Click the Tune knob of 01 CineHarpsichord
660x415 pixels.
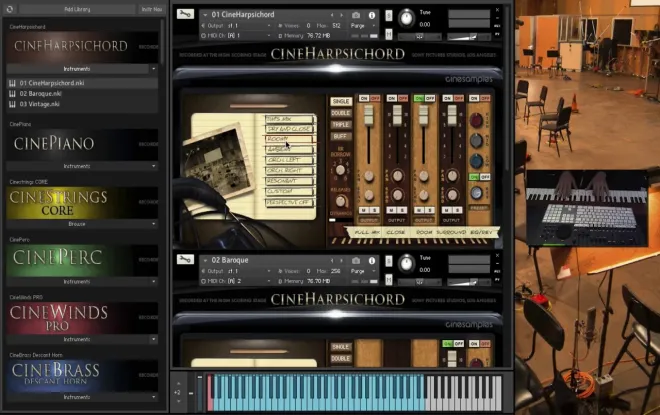406,18
